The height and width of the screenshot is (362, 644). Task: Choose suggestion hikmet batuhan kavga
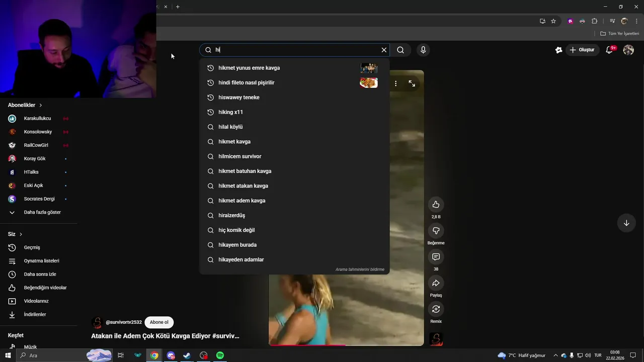coord(294,171)
